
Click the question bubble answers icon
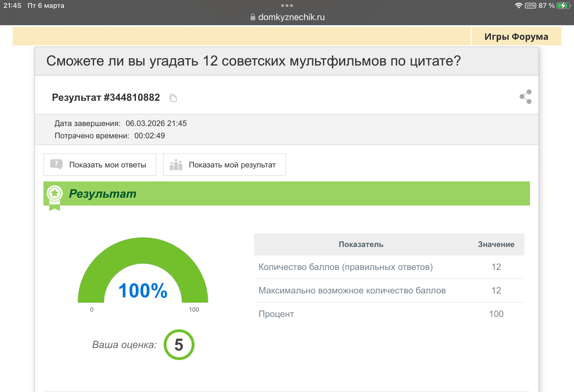tap(56, 164)
